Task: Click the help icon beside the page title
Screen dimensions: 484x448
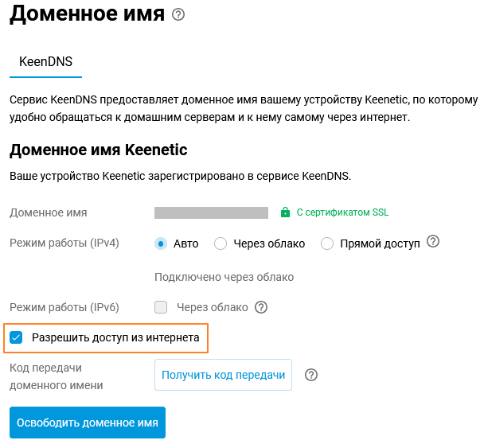Action: 178,14
